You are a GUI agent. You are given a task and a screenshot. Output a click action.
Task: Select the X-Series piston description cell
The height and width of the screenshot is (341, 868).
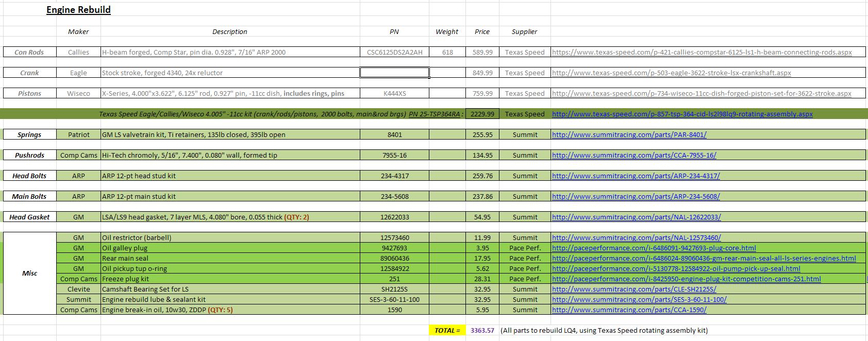[x=230, y=93]
